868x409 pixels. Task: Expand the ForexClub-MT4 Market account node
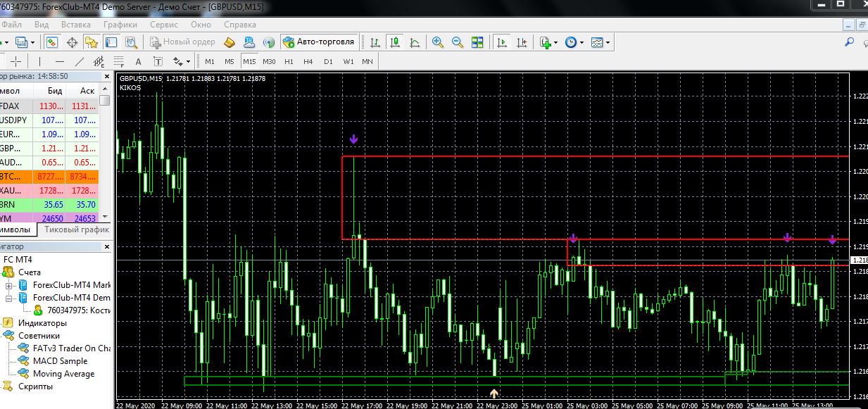9,285
